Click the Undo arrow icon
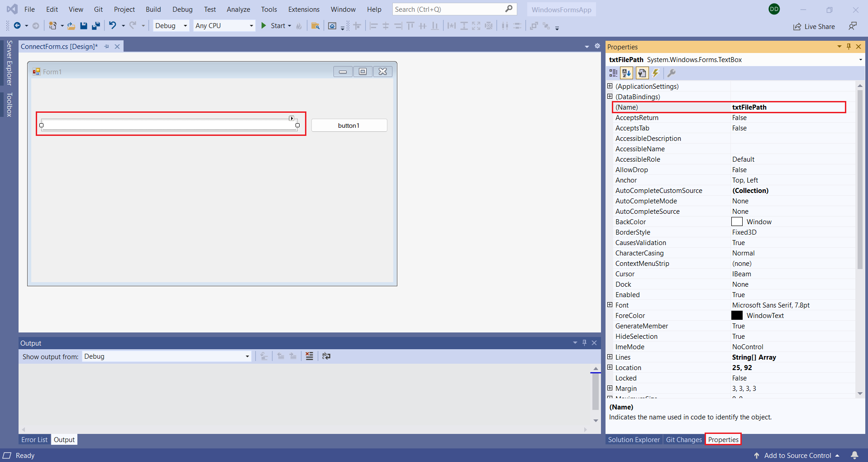This screenshot has width=868, height=462. tap(113, 26)
